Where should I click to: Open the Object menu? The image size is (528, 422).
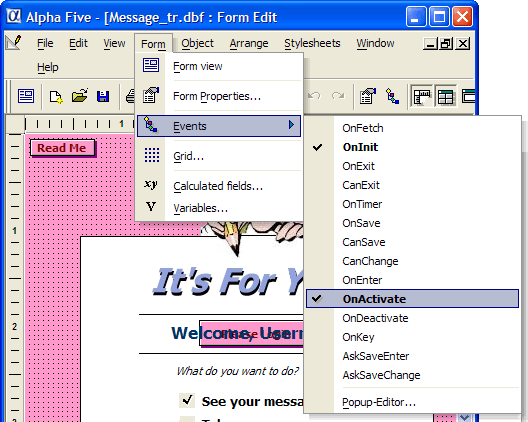[197, 43]
